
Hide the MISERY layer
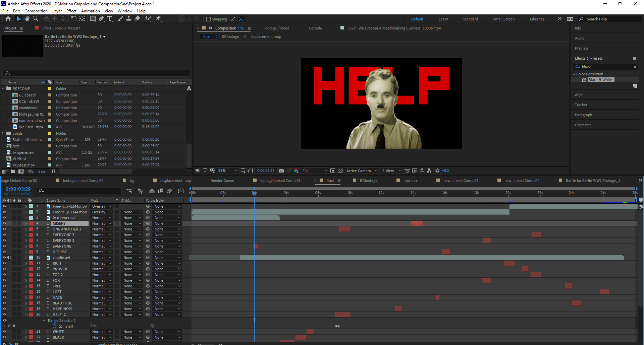pyautogui.click(x=4, y=223)
